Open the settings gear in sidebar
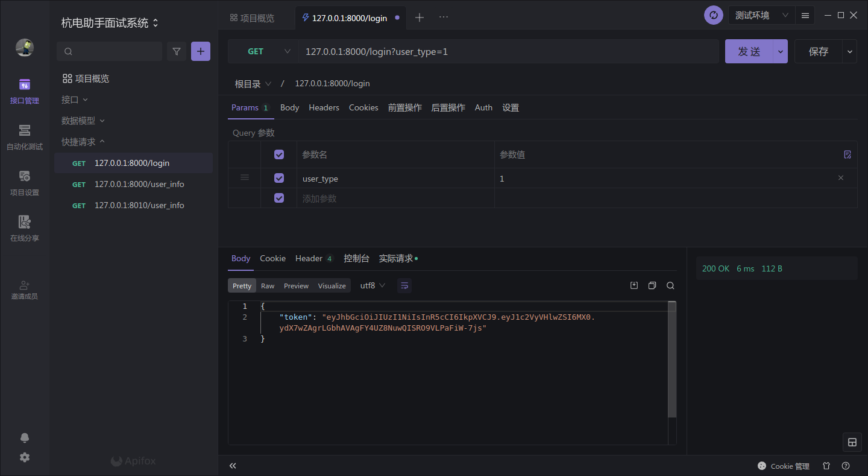868x476 pixels. pyautogui.click(x=24, y=457)
